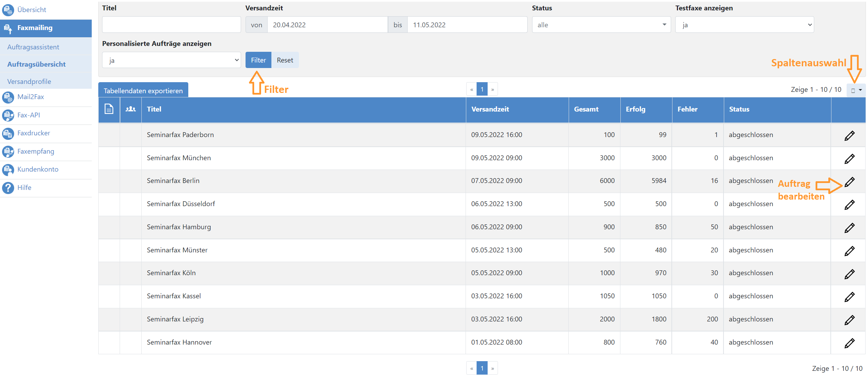Edit the Seminarfax Kassel order via pencil icon
868x376 pixels.
[849, 297]
